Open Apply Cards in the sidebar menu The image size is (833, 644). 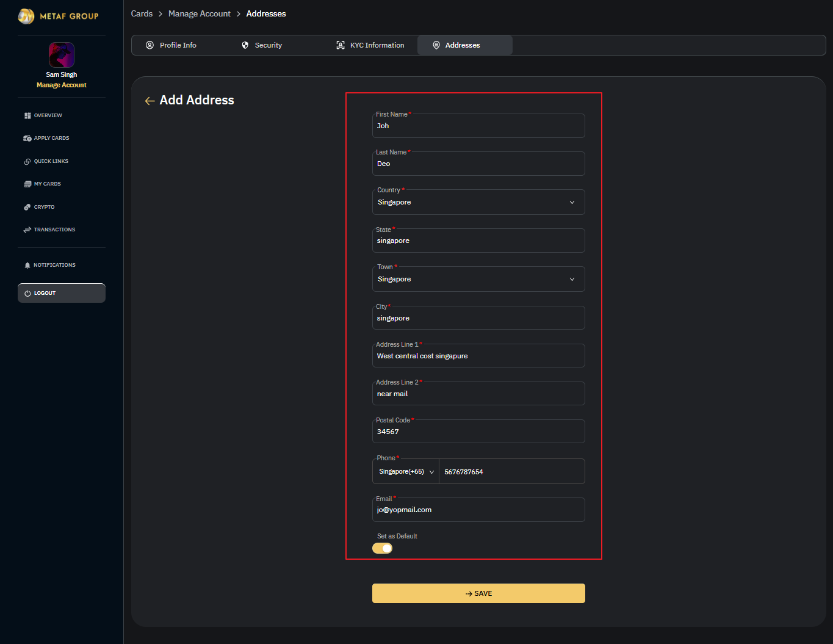pos(52,138)
